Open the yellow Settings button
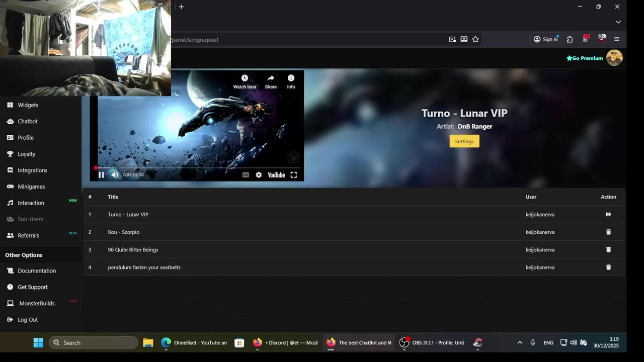 tap(464, 141)
